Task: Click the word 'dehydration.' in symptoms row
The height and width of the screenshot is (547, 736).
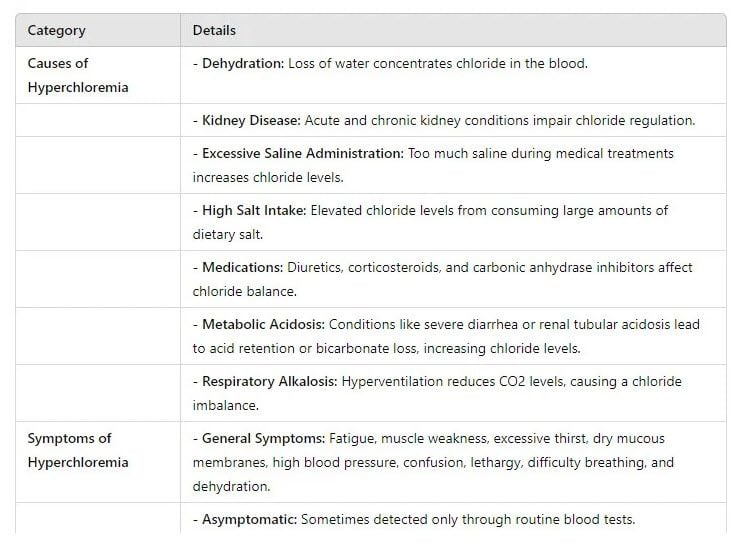Action: (231, 486)
